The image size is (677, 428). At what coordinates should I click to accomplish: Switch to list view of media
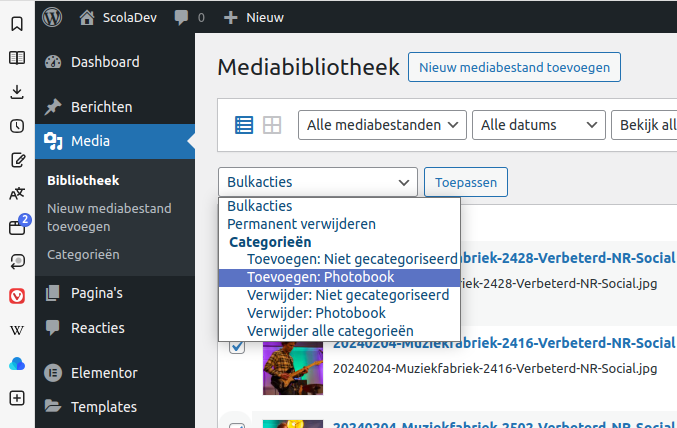(x=244, y=125)
